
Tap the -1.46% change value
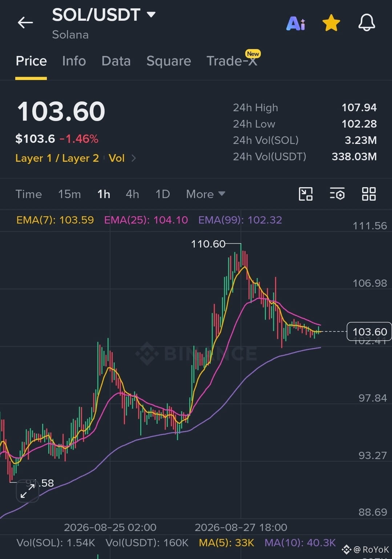point(79,139)
